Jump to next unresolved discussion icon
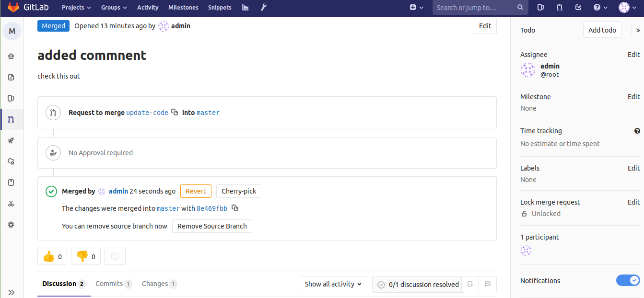644x298 pixels. click(488, 284)
